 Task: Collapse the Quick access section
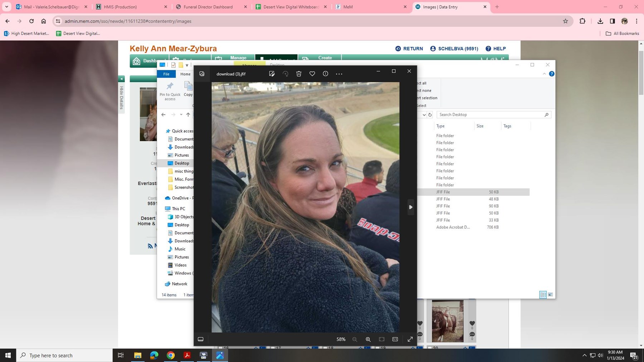point(164,131)
